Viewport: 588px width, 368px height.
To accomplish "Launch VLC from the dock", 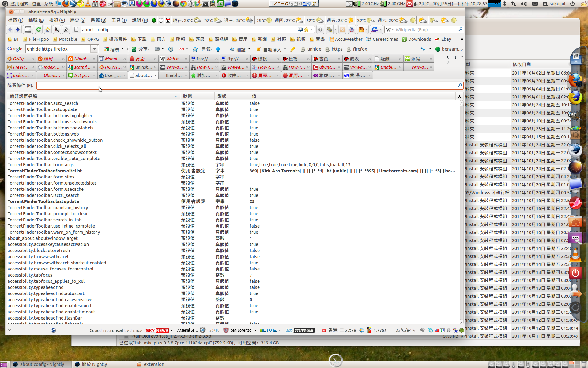I will click(575, 255).
